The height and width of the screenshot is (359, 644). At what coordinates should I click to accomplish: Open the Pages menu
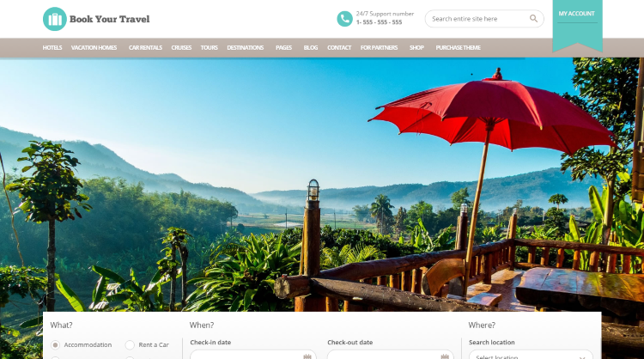point(283,47)
